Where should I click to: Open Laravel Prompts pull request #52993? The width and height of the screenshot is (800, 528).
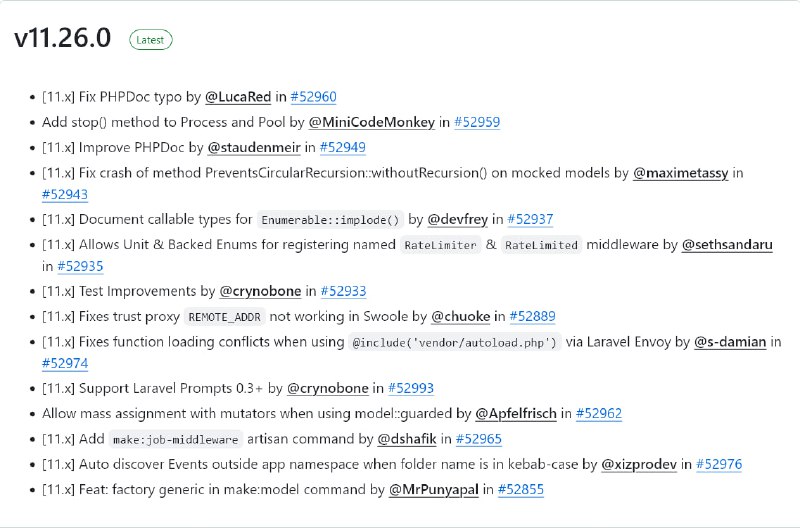point(411,389)
